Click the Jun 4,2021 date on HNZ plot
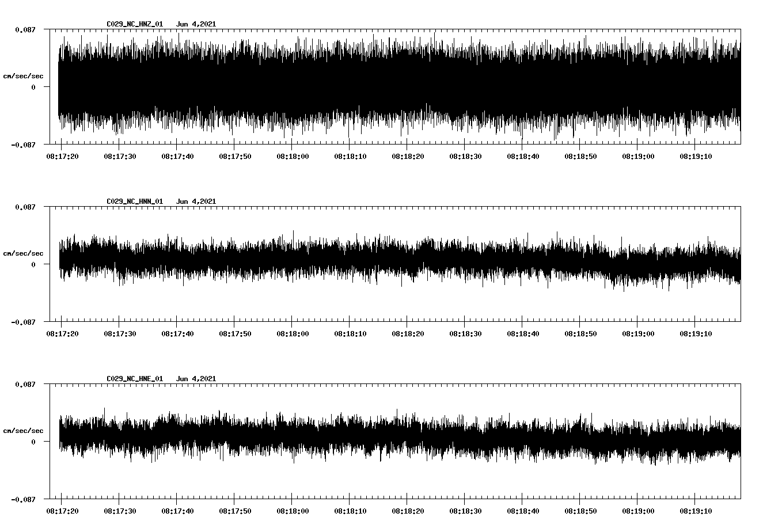This screenshot has width=782, height=532. [x=196, y=24]
